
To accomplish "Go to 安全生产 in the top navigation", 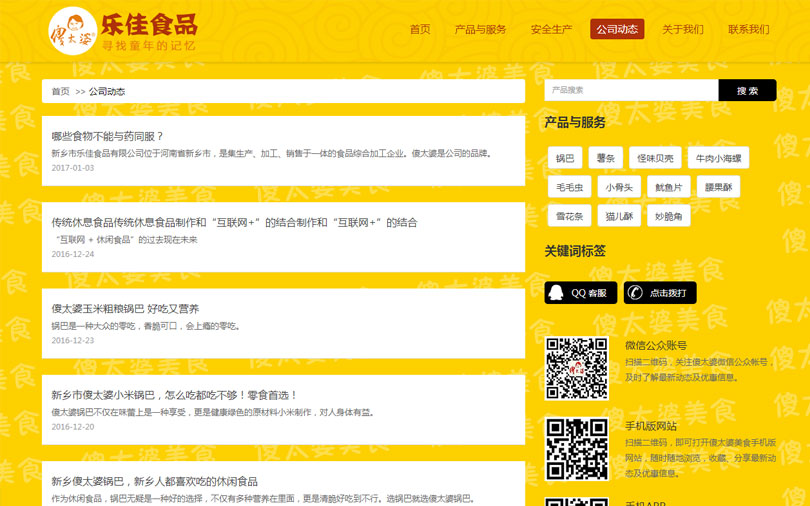I will [x=551, y=29].
